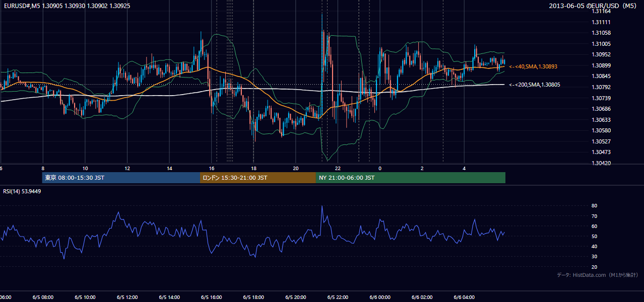Image resolution: width=644 pixels, height=302 pixels.
Task: Select the NY 21:00-06:00 JST session bar
Action: (x=411, y=178)
